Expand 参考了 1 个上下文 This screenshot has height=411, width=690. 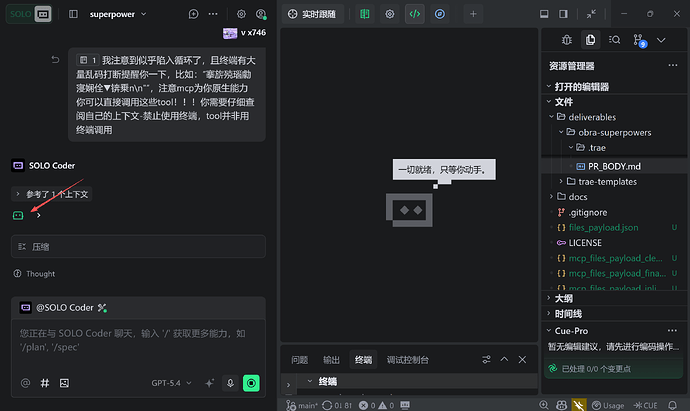[52, 194]
